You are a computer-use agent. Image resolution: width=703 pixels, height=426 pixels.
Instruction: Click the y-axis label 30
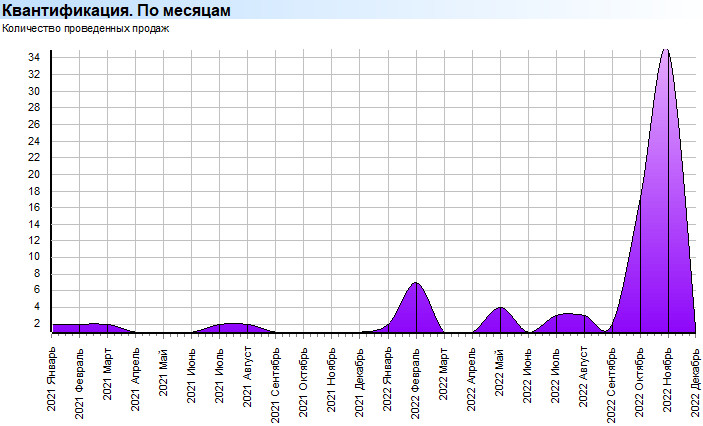(x=34, y=91)
